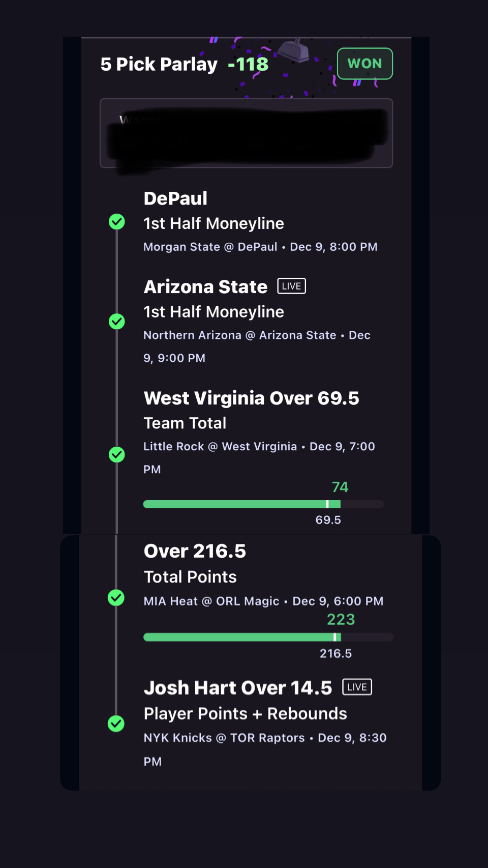Tap the LIVE badge beside Josh Hart Over 14.5
The height and width of the screenshot is (868, 488).
click(x=357, y=687)
